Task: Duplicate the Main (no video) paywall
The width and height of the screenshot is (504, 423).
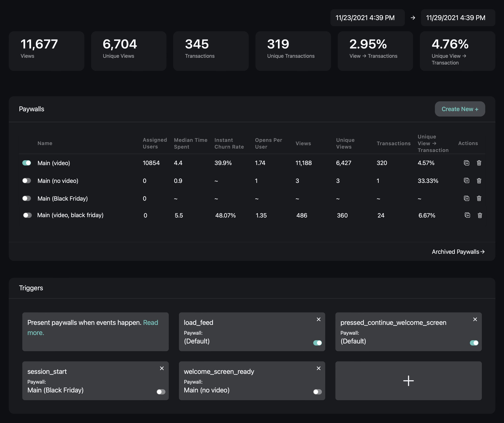Action: tap(466, 181)
